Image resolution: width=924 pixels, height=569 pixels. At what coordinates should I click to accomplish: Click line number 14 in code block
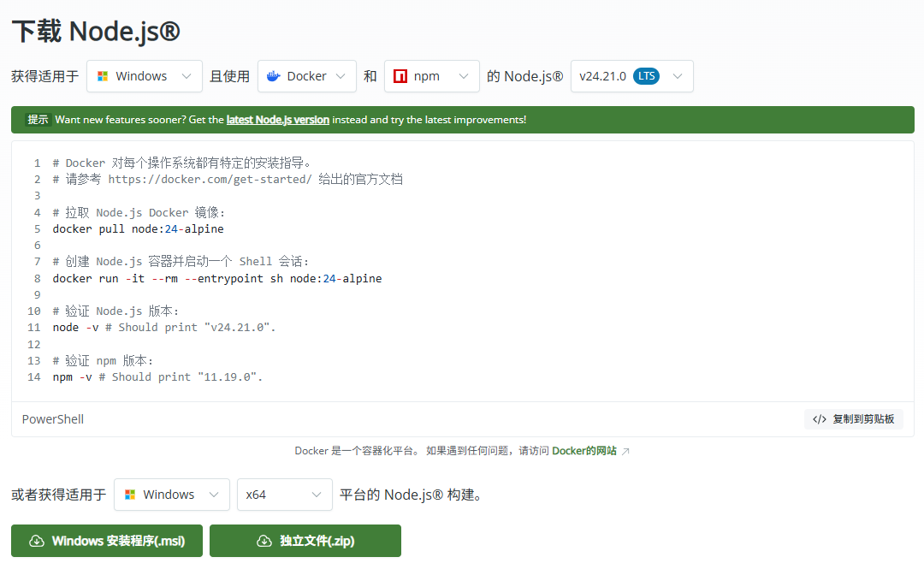click(x=34, y=376)
